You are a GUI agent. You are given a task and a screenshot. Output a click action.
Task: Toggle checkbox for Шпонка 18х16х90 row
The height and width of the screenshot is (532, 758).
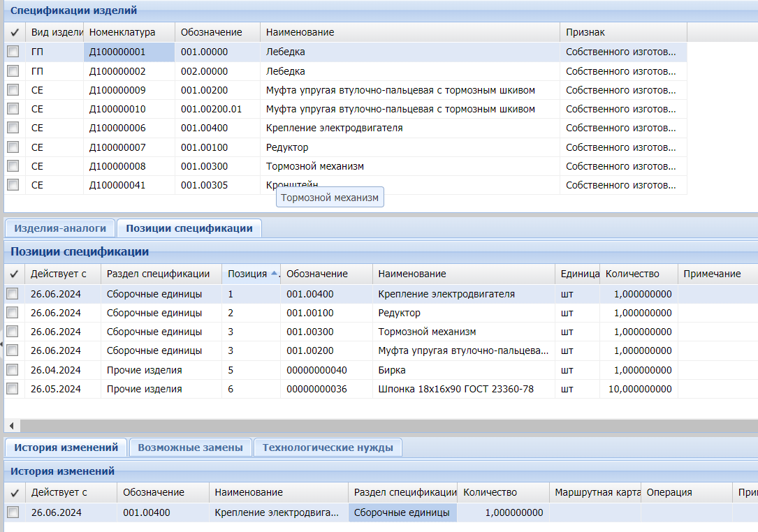tap(13, 389)
